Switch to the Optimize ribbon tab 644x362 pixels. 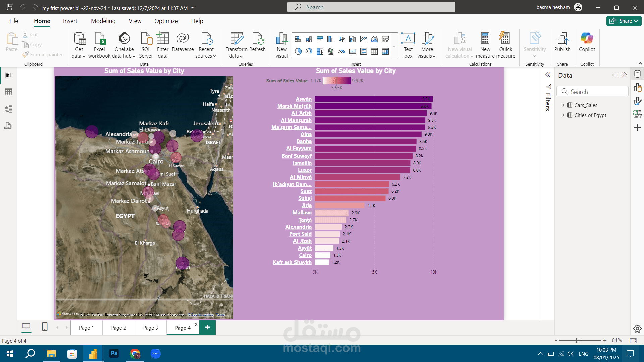pos(166,21)
